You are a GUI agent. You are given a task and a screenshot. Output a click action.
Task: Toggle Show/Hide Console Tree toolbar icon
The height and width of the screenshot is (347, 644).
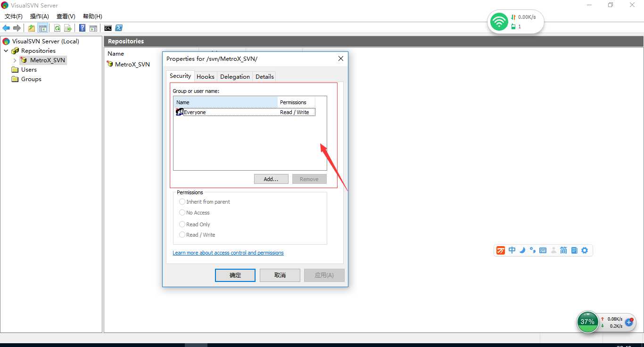point(42,28)
